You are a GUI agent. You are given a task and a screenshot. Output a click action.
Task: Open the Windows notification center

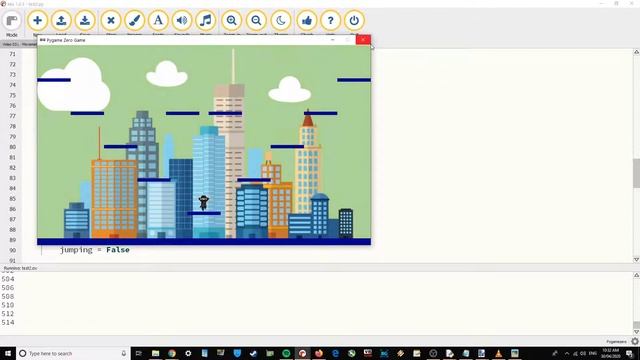pos(630,353)
